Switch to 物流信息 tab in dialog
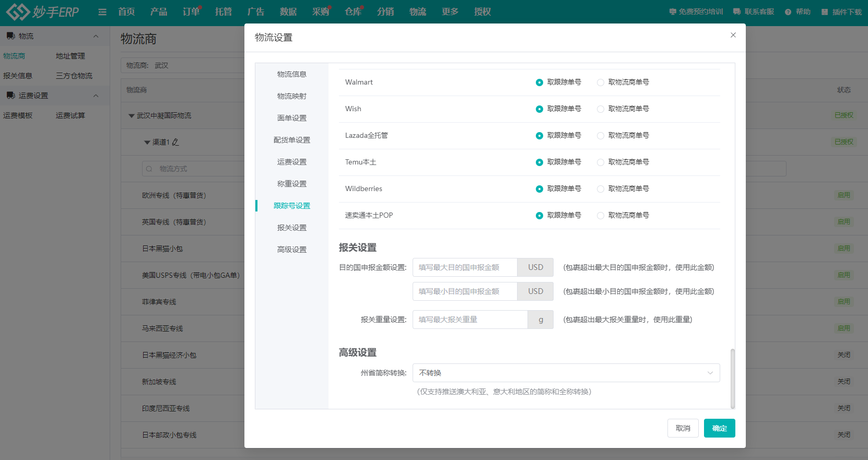 coord(292,74)
